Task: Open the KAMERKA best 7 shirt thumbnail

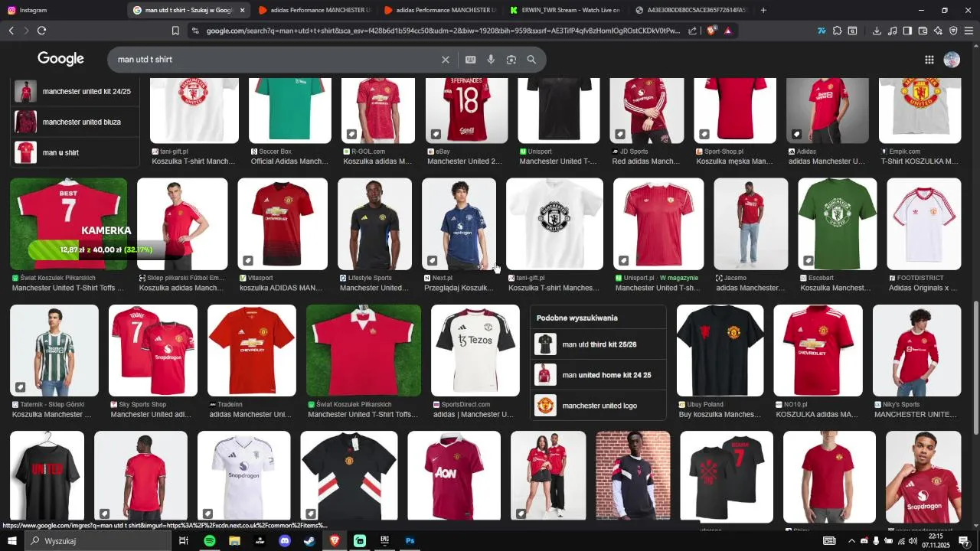Action: [x=69, y=223]
